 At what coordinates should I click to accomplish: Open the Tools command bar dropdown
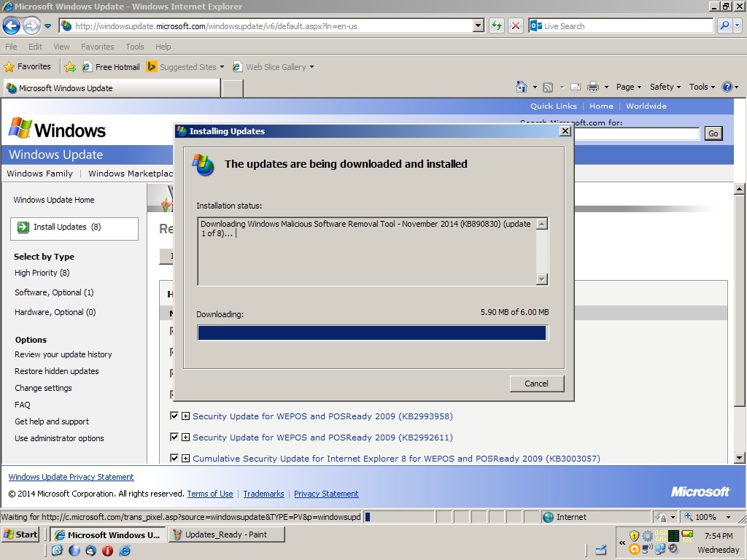[x=702, y=87]
